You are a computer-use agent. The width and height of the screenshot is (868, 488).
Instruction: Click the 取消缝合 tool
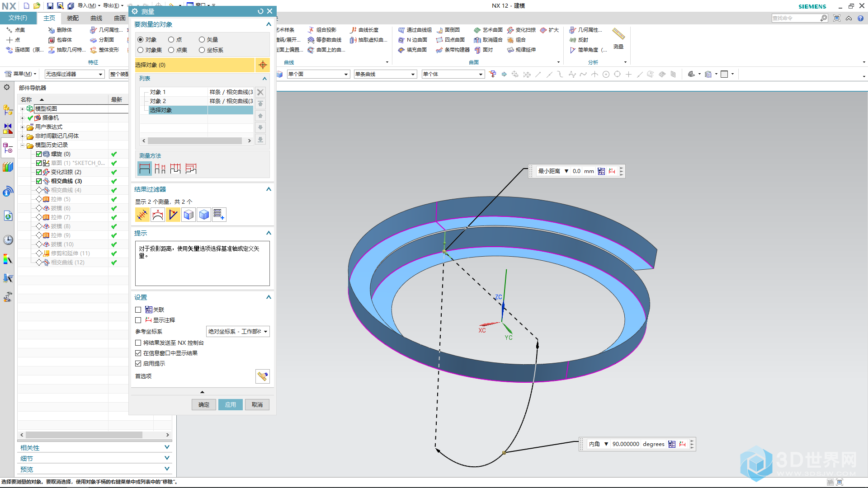(488, 40)
